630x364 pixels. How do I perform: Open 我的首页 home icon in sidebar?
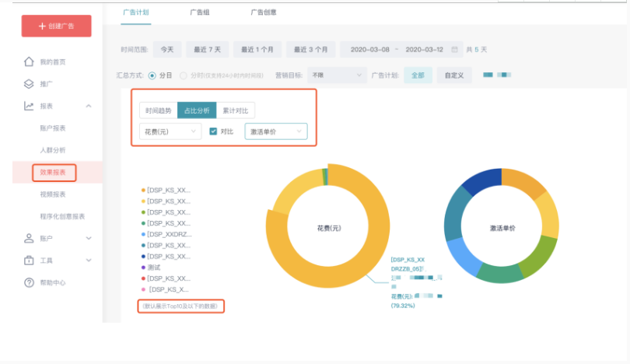(x=29, y=62)
